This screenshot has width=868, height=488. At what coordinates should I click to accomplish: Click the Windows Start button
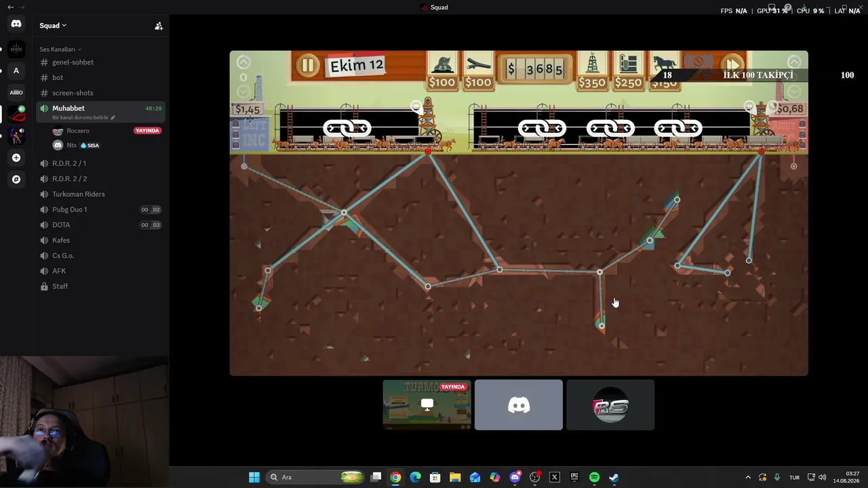254,477
